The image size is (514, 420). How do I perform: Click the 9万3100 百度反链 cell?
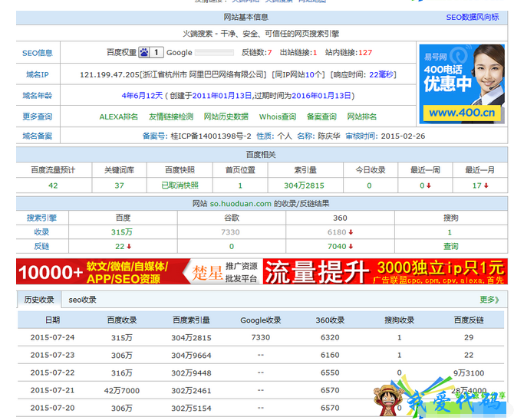click(469, 372)
